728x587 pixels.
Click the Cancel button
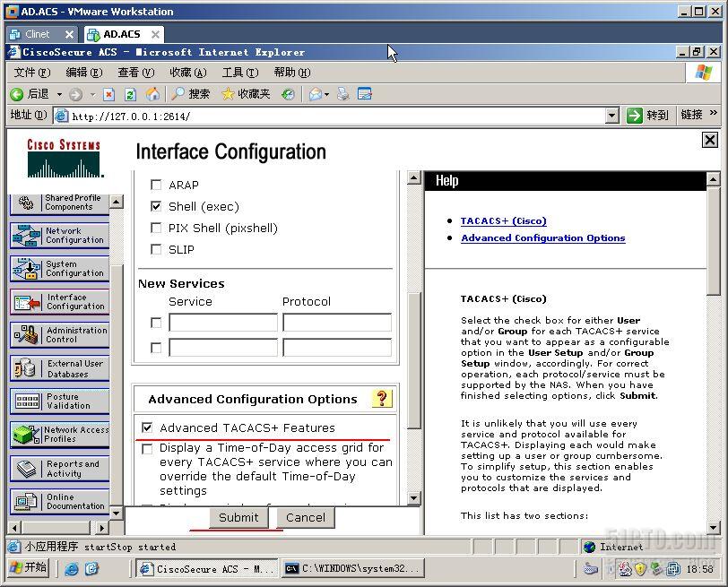point(306,517)
